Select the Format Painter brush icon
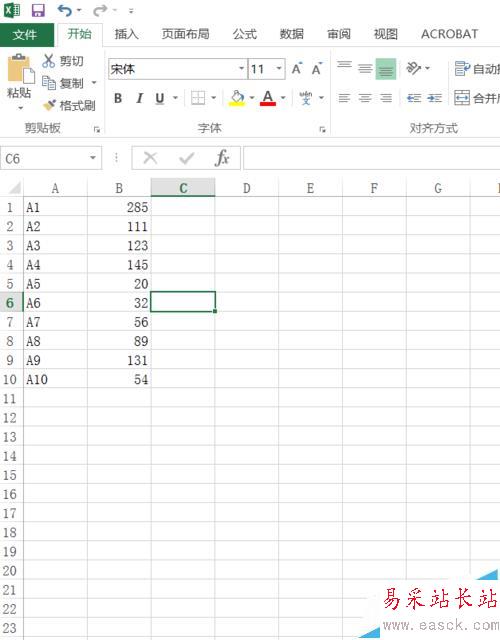This screenshot has height=640, width=500. (49, 105)
